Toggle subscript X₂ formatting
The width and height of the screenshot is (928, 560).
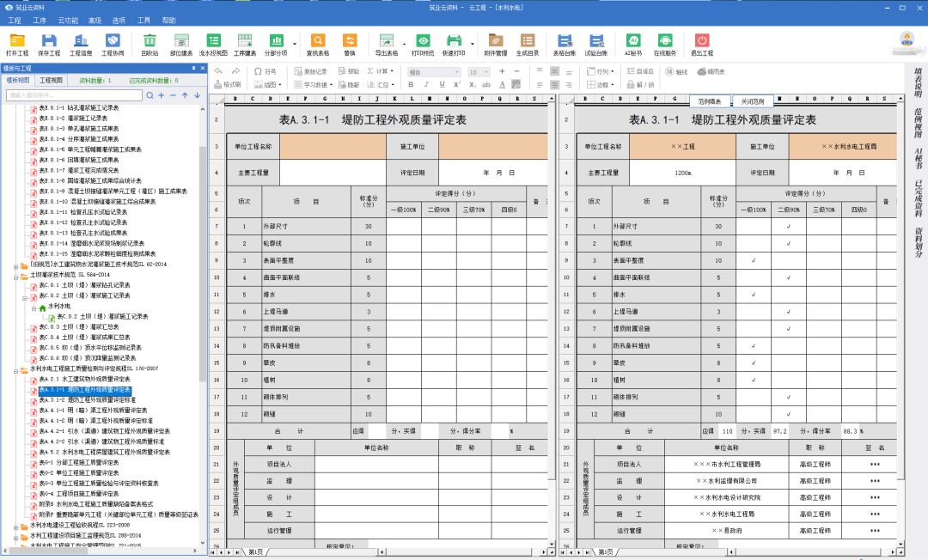473,84
